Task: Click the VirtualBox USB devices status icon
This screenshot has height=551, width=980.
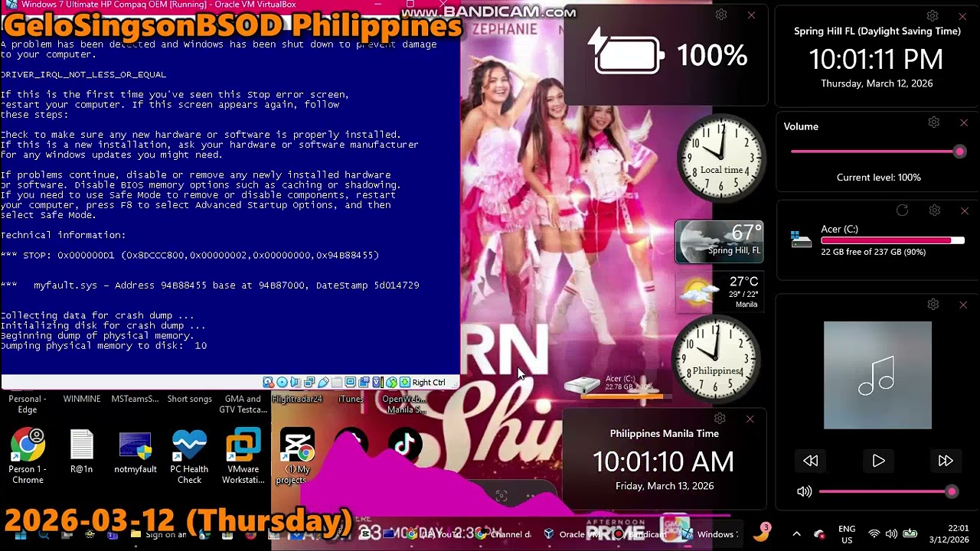Action: (323, 383)
